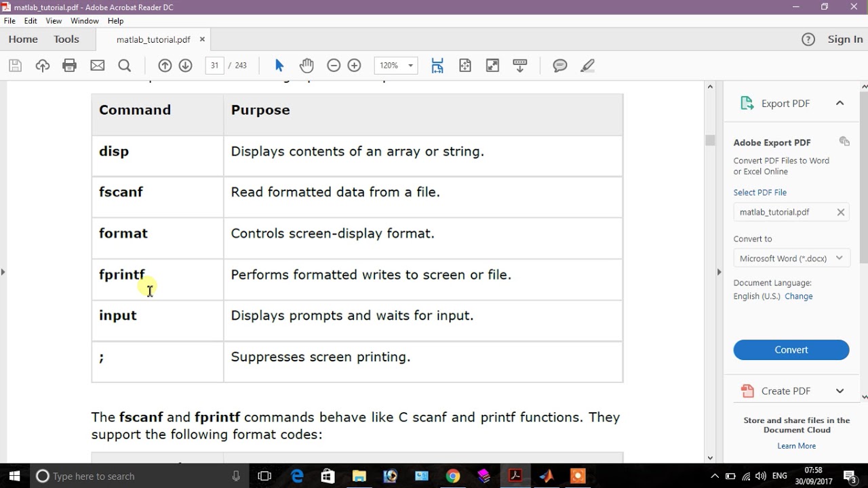
Task: Click the fscanf command table cell
Action: click(x=157, y=197)
